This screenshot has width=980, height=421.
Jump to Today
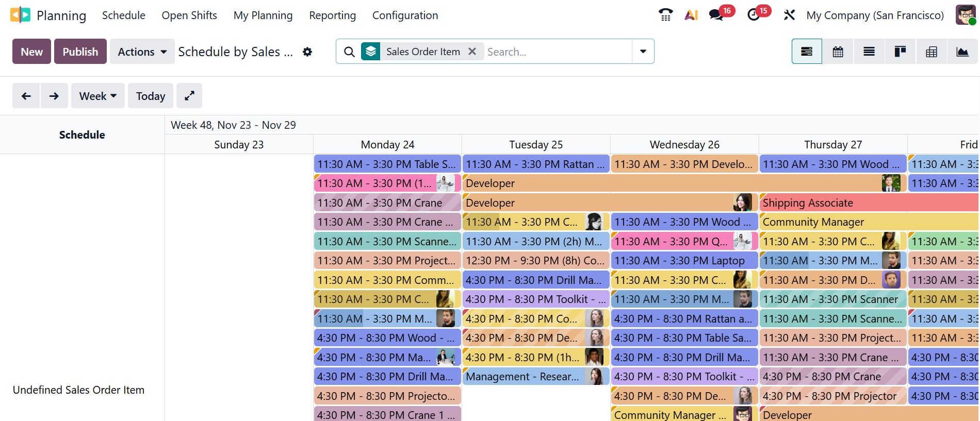[151, 96]
